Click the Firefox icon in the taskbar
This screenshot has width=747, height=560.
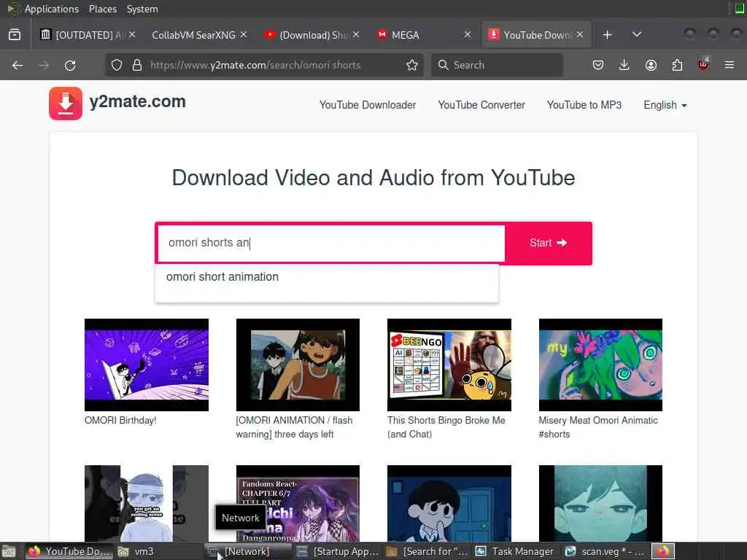(663, 551)
